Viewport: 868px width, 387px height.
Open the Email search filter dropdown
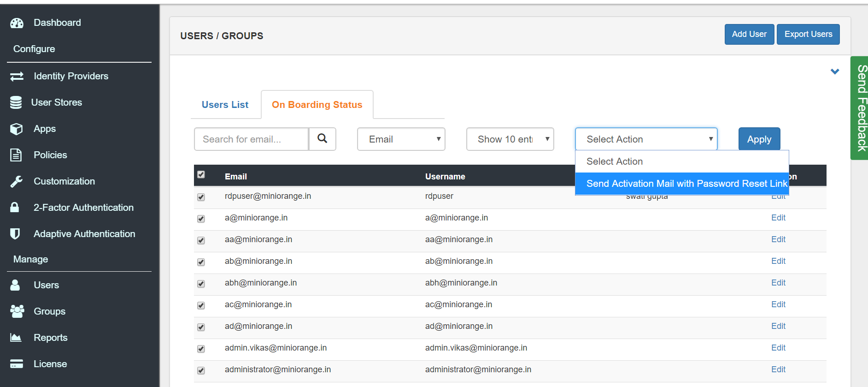click(401, 139)
